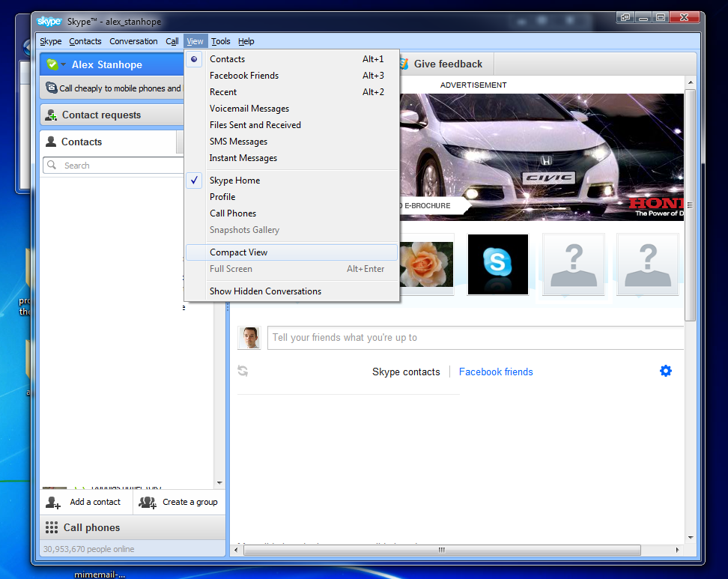Screen dimensions: 728x579
Task: Open the blue gear settings icon
Action: pos(666,371)
